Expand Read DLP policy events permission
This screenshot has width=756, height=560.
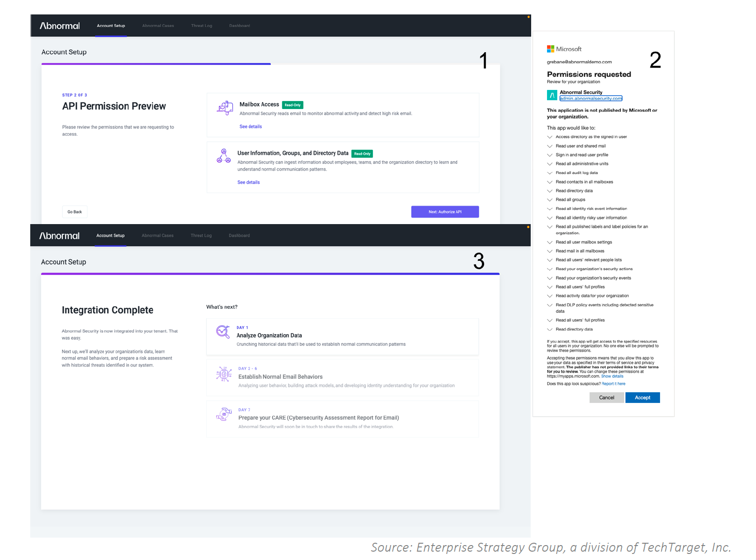click(550, 305)
